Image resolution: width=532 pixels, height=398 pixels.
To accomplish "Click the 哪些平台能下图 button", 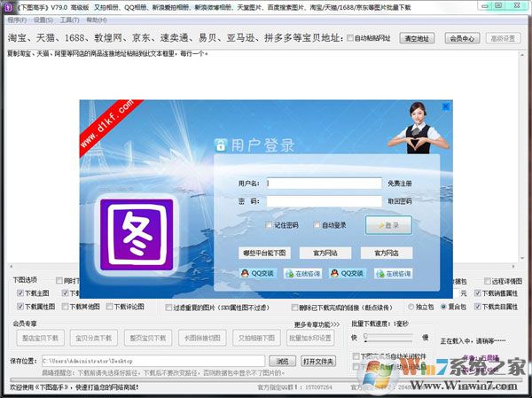I will pyautogui.click(x=264, y=253).
